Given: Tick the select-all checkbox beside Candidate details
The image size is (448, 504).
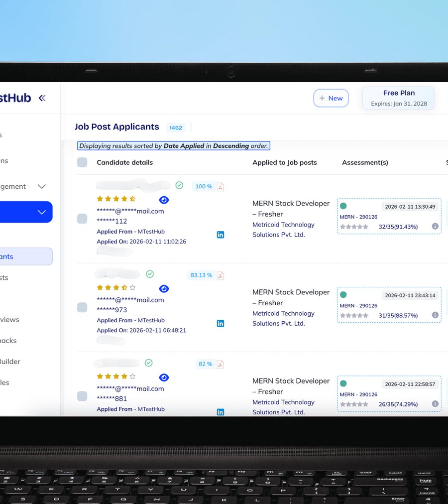Looking at the screenshot, I should click(x=82, y=162).
